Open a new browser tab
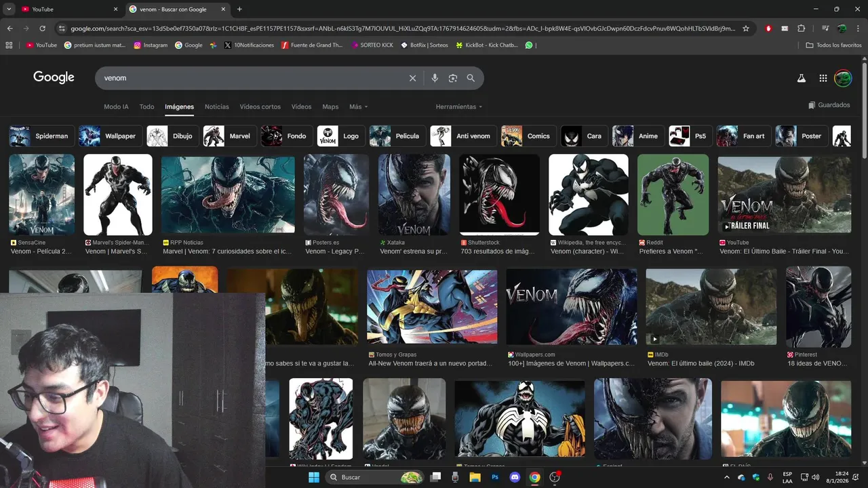This screenshot has height=488, width=868. 239,9
